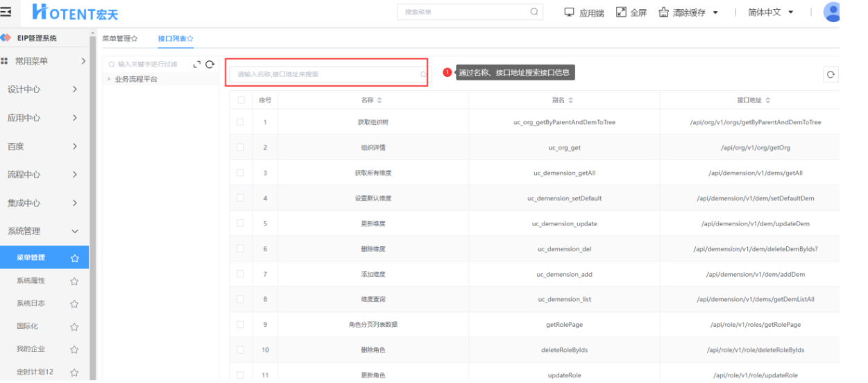Favorite the 系统日志 sidebar item
The height and width of the screenshot is (383, 868).
[74, 304]
